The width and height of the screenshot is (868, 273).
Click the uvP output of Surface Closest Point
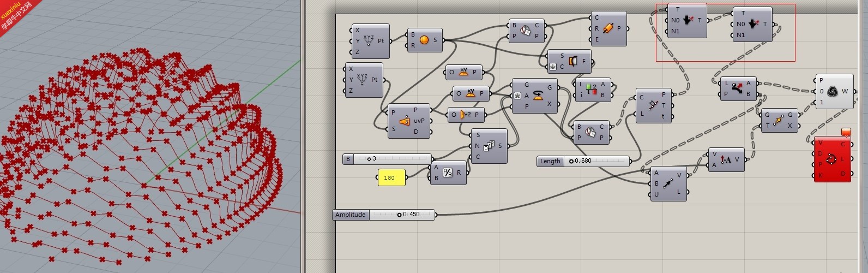coord(419,121)
